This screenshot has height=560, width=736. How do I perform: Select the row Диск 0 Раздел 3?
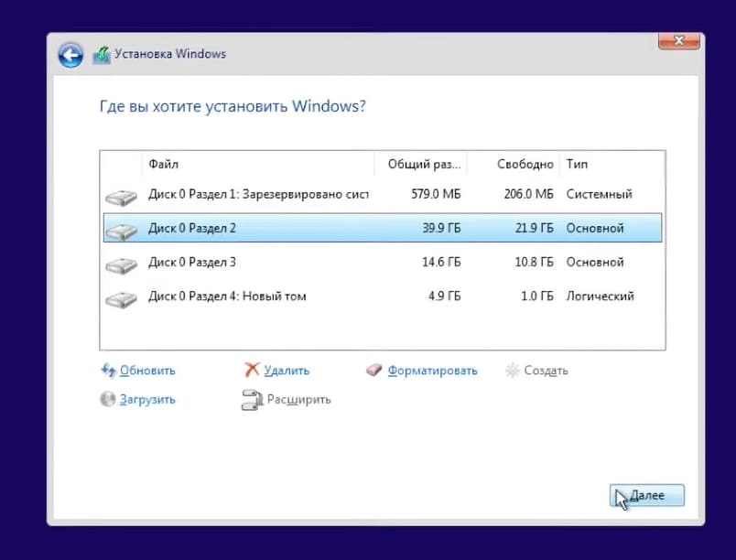(x=383, y=263)
